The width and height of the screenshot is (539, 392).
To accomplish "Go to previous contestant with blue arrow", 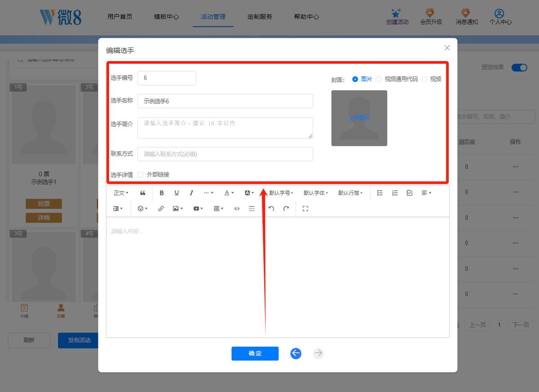I will click(296, 353).
